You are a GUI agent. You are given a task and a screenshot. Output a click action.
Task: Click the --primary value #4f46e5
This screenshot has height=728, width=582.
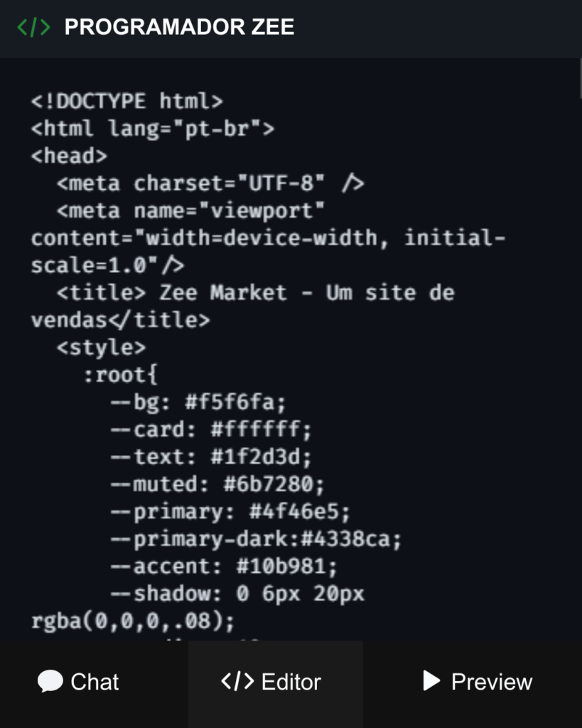[299, 512]
